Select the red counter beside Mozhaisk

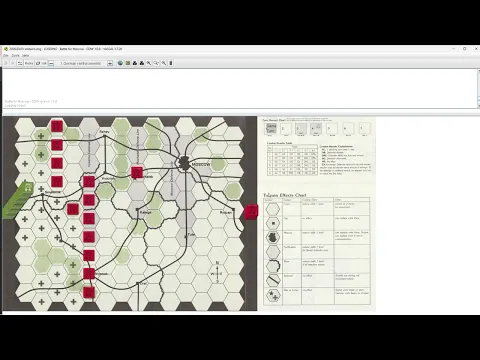(137, 172)
